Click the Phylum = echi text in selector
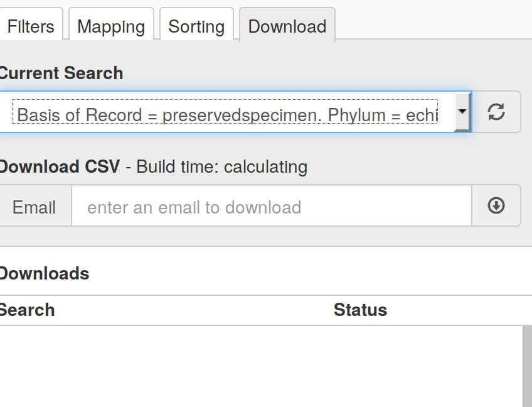The width and height of the screenshot is (532, 407). click(x=383, y=115)
